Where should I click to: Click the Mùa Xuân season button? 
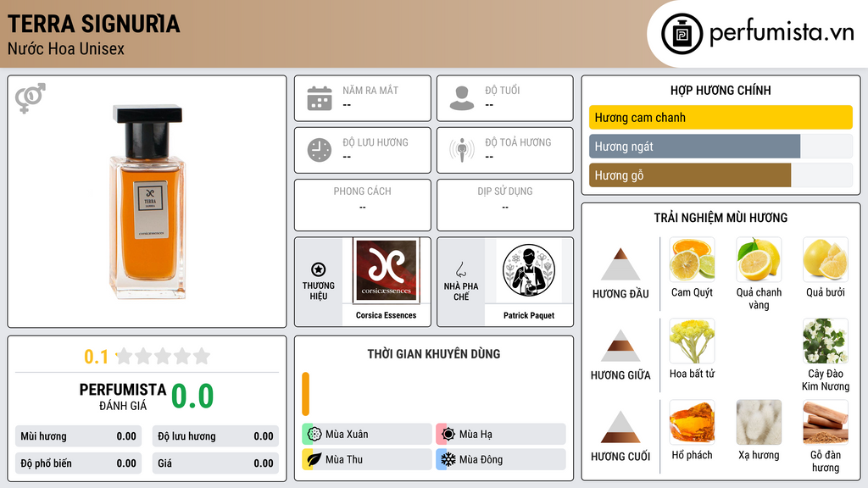(x=367, y=435)
